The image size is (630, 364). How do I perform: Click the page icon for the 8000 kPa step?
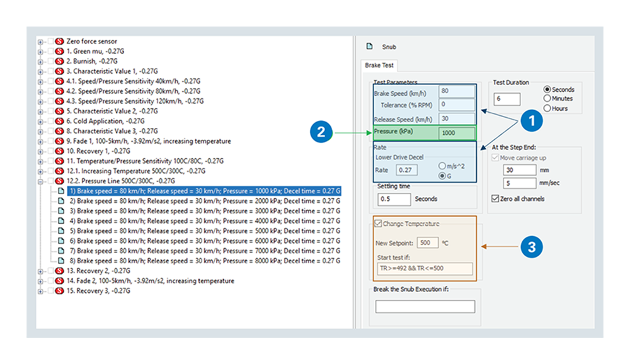click(61, 261)
